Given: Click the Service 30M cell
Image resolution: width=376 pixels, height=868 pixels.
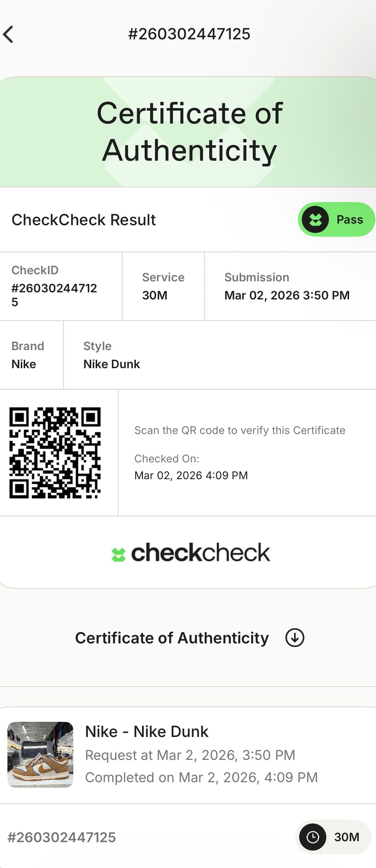Looking at the screenshot, I should coord(163,287).
